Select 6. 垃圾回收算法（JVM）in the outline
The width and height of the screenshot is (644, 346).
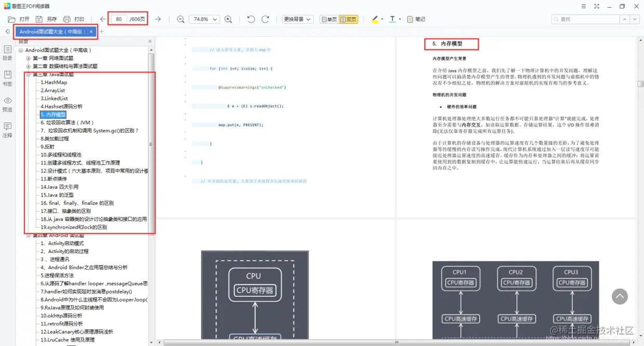click(68, 122)
